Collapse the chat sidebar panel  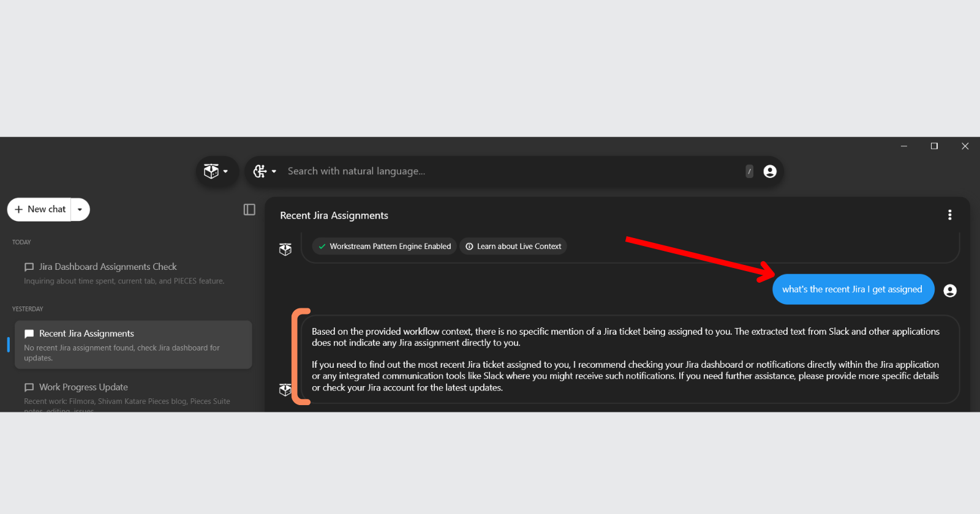[249, 210]
